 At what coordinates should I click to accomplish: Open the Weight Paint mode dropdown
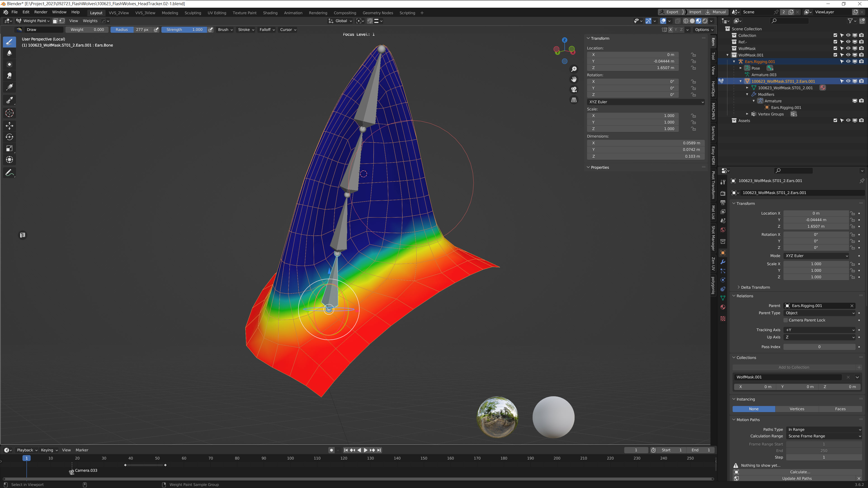point(33,21)
